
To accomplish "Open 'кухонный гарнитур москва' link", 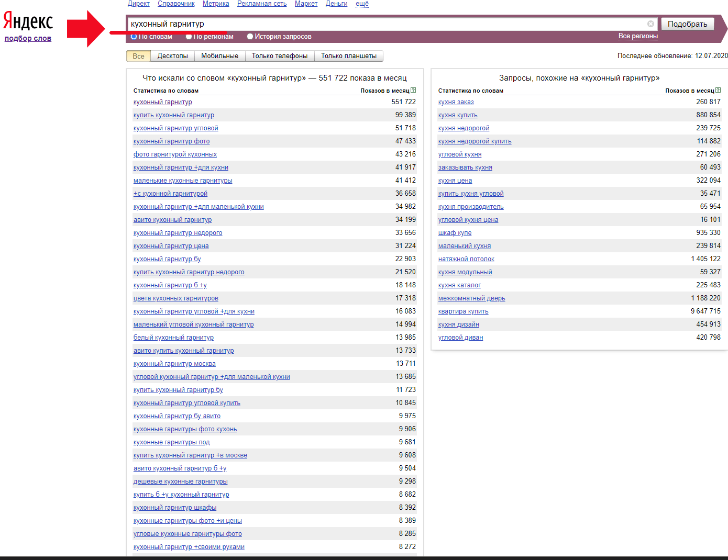I will click(x=174, y=364).
